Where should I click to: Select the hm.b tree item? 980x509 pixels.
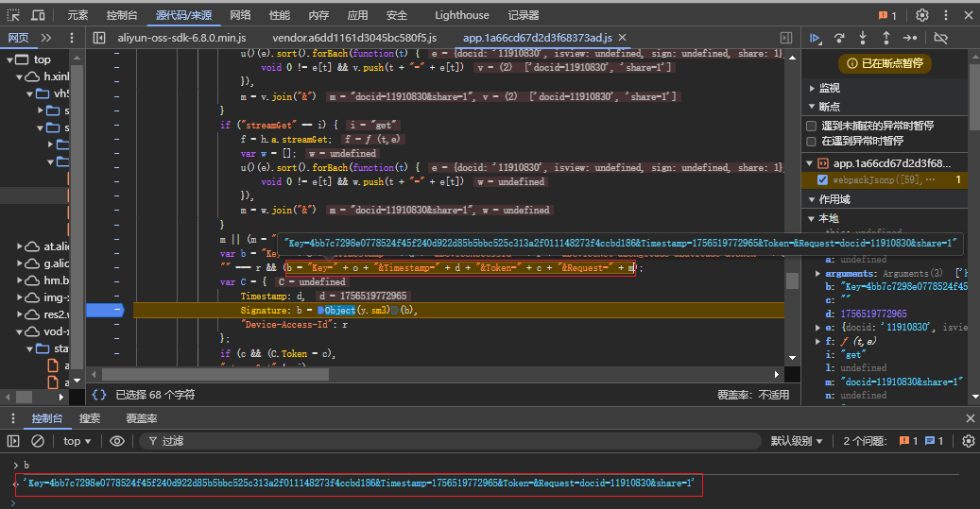click(x=57, y=280)
